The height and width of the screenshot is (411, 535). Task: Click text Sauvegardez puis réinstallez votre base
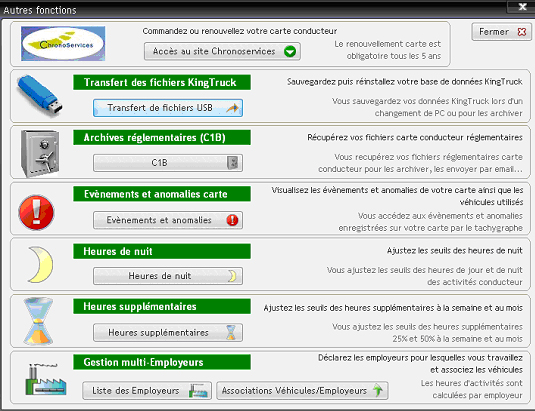[x=405, y=82]
